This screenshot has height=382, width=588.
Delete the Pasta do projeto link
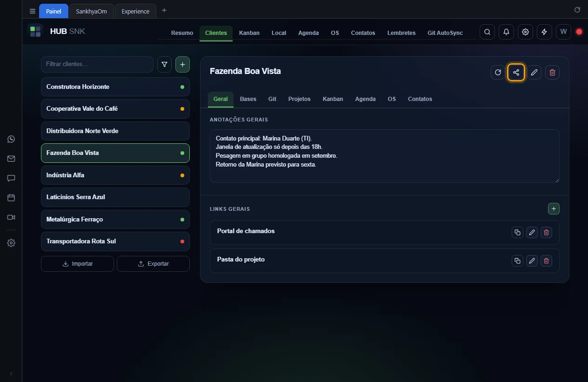click(x=547, y=261)
